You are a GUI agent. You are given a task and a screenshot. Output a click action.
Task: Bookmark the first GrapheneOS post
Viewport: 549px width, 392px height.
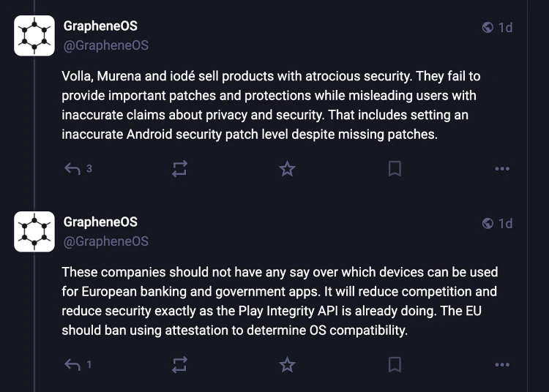(395, 169)
